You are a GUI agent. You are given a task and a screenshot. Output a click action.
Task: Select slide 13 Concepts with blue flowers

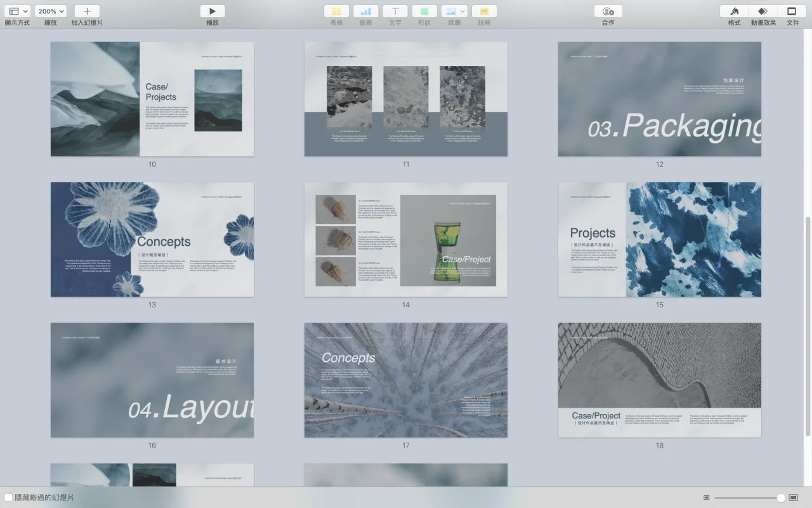click(x=152, y=239)
